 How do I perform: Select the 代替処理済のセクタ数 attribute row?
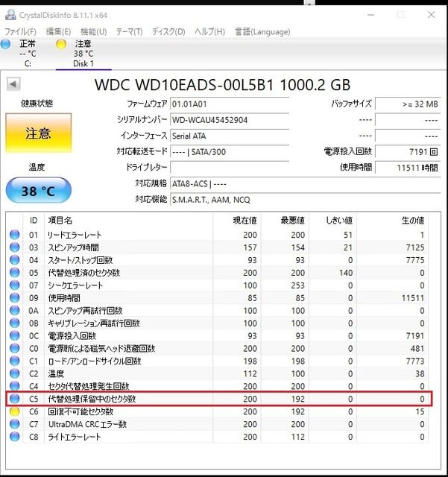(218, 273)
